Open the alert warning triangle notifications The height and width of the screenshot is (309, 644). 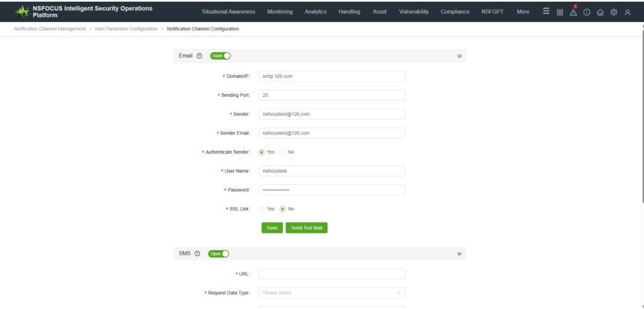(573, 12)
